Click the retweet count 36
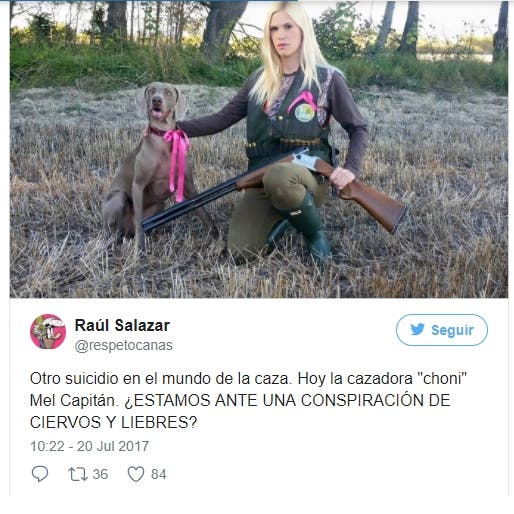This screenshot has height=514, width=514. click(100, 474)
